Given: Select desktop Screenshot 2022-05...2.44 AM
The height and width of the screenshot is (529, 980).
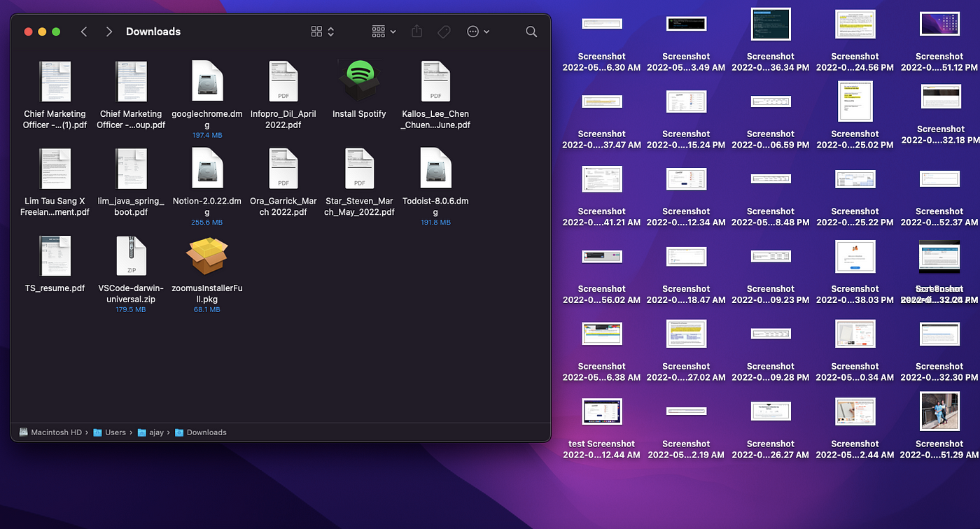Looking at the screenshot, I should [x=855, y=411].
